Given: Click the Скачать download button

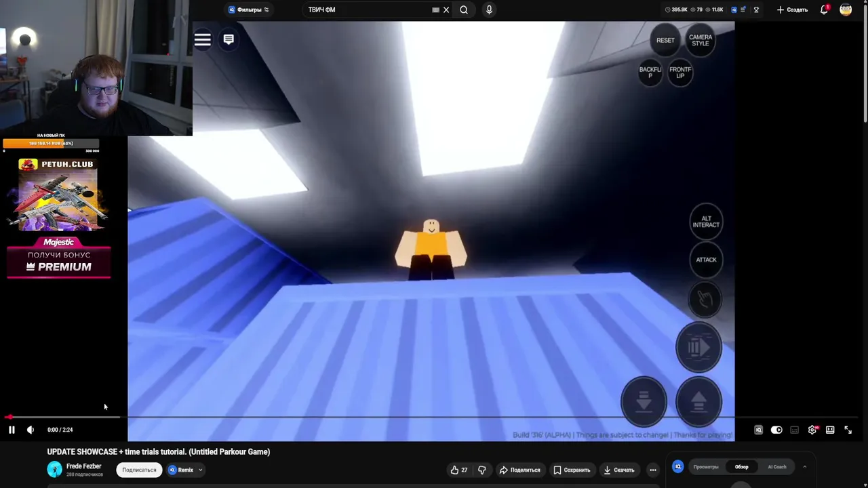Looking at the screenshot, I should [x=618, y=470].
